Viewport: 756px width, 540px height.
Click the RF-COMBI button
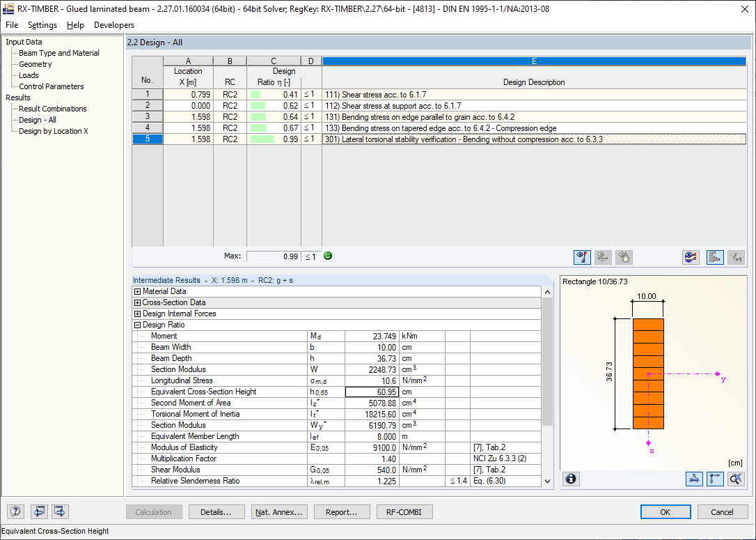click(404, 512)
